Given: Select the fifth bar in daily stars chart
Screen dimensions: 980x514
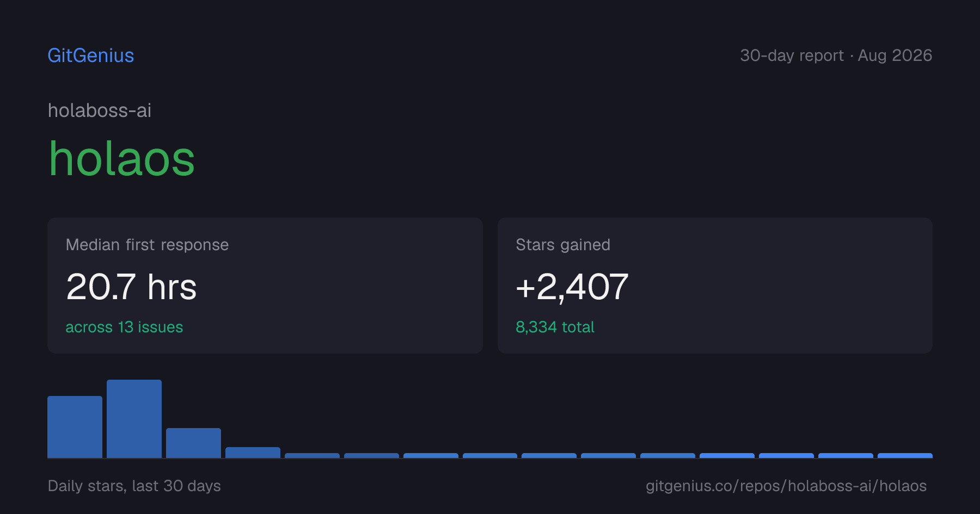Looking at the screenshot, I should click(312, 456).
